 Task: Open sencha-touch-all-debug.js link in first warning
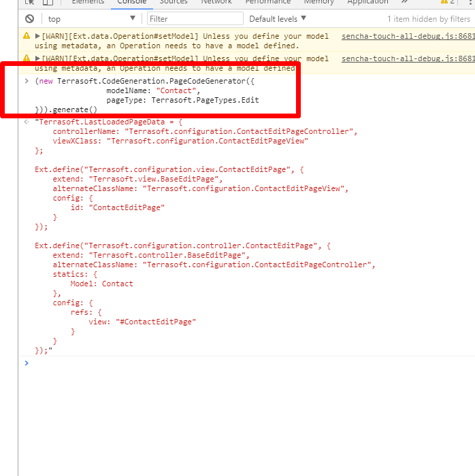click(x=408, y=36)
